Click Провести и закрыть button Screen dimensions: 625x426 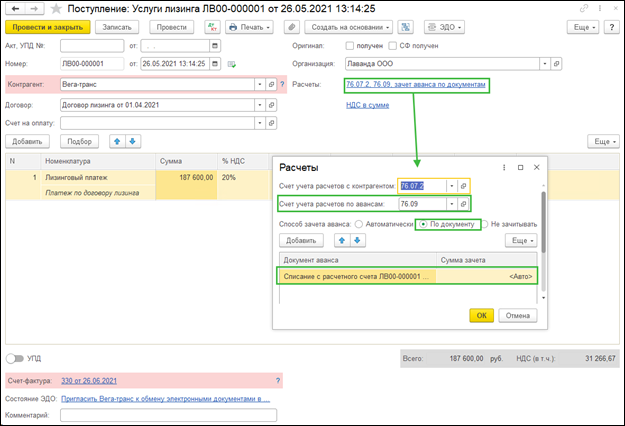[48, 27]
